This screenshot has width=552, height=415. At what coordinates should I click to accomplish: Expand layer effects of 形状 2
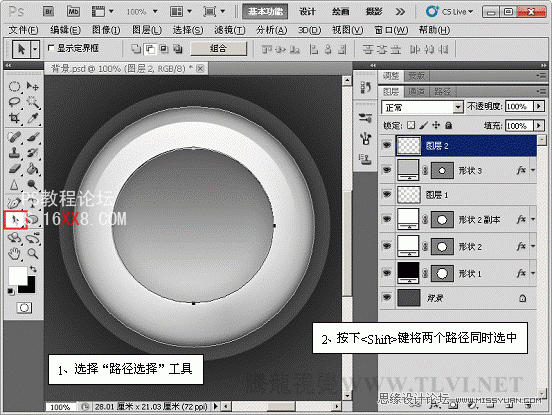pyautogui.click(x=533, y=246)
